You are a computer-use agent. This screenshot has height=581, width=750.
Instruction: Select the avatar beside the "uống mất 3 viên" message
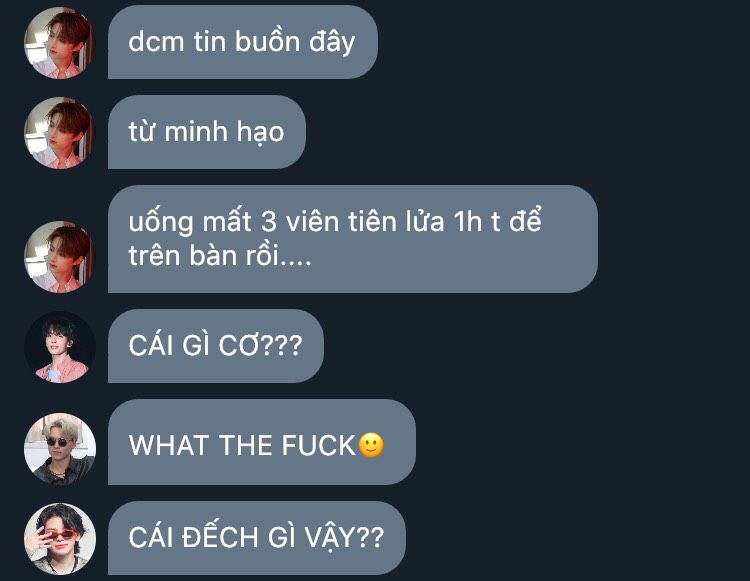pos(60,257)
